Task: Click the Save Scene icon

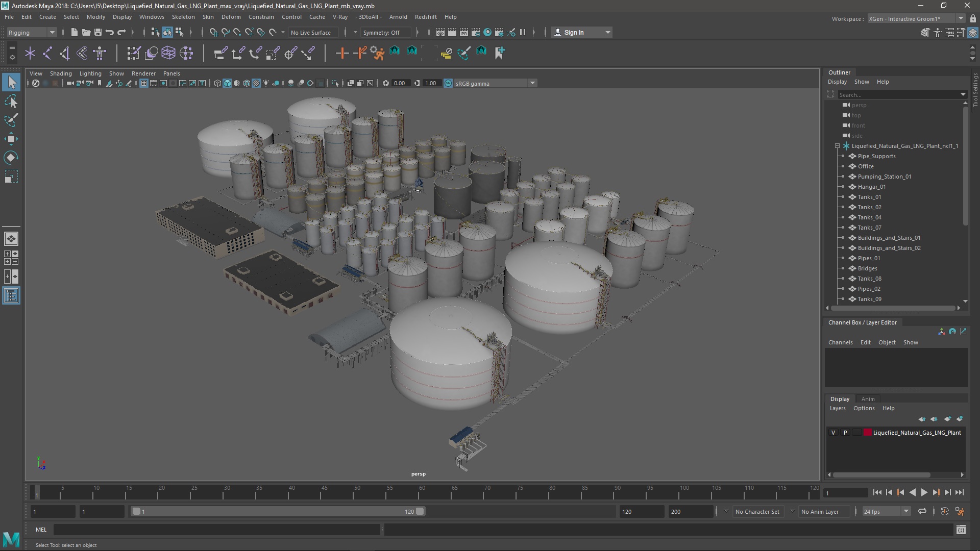Action: (x=97, y=32)
